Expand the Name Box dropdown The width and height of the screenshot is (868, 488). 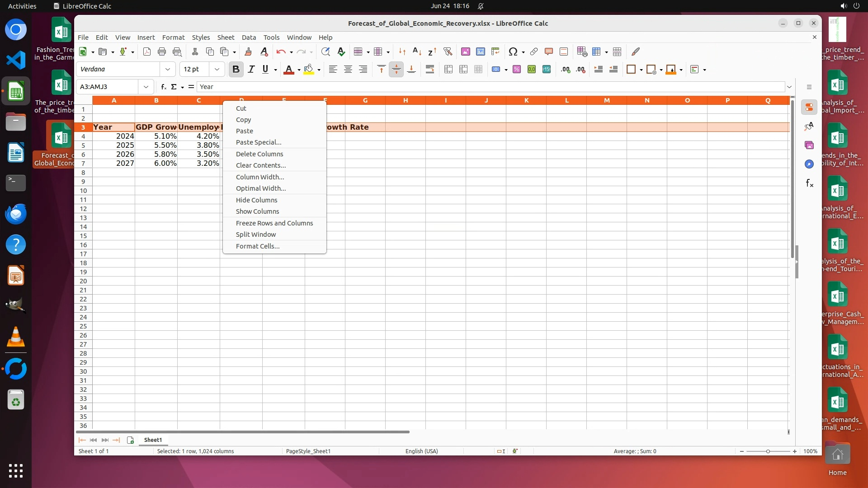(146, 87)
